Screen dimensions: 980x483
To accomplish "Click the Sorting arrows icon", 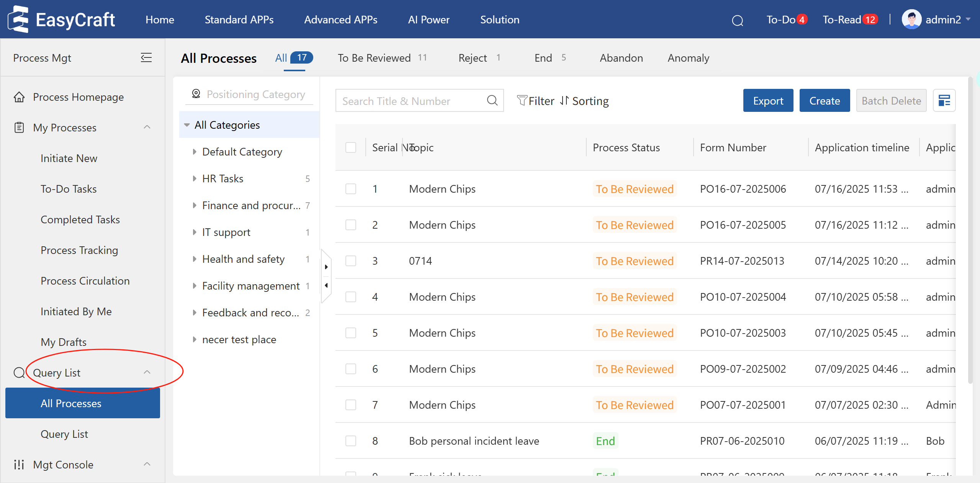I will [x=564, y=101].
